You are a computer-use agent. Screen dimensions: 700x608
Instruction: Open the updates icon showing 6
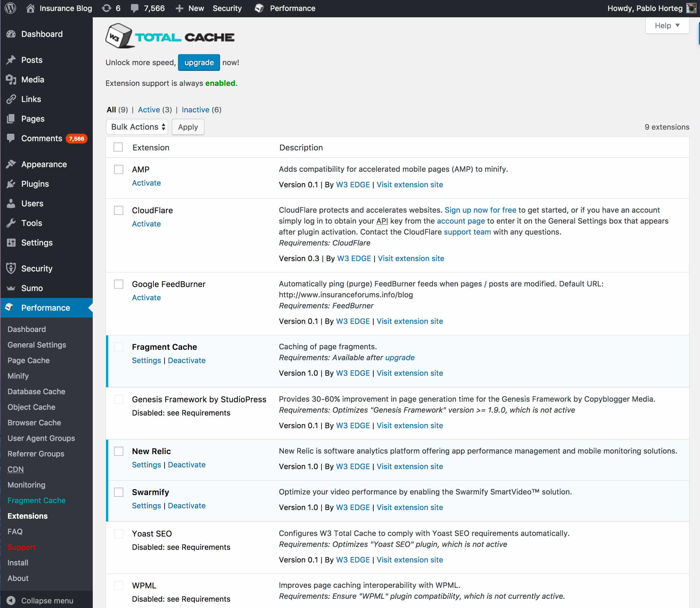107,8
